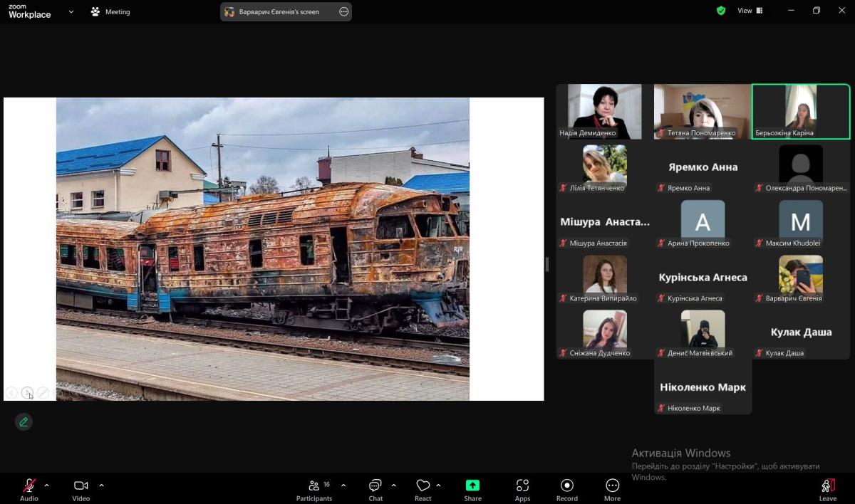Open the React emoji menu
The height and width of the screenshot is (504, 855).
coord(423,487)
